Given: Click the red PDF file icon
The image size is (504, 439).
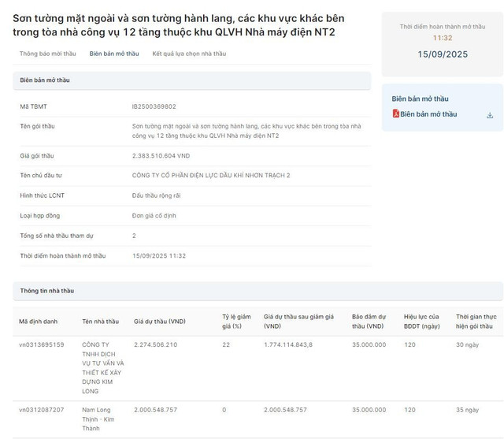Looking at the screenshot, I should (396, 114).
